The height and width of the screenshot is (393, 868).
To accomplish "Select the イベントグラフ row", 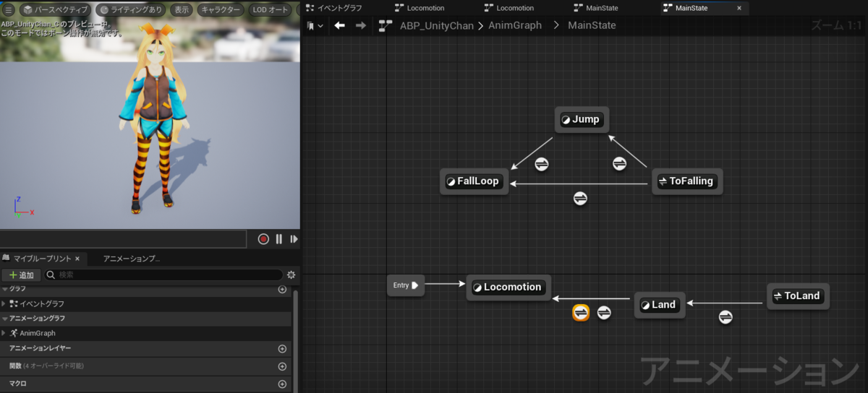I will click(x=145, y=304).
